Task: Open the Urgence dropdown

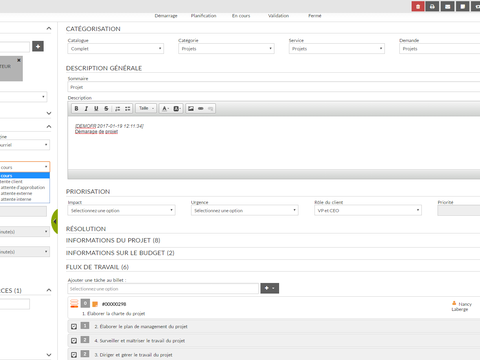Action: click(245, 210)
